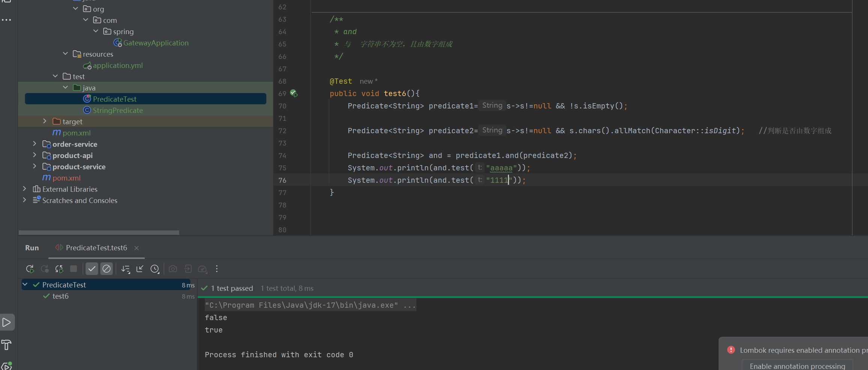Viewport: 868px width, 370px height.
Task: Click the Import Tests arrow icon
Action: coord(140,269)
